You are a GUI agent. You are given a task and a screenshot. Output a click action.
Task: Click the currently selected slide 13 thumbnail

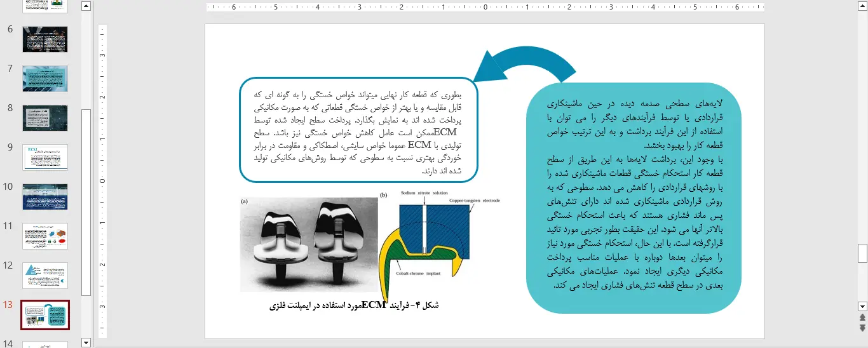(x=45, y=315)
